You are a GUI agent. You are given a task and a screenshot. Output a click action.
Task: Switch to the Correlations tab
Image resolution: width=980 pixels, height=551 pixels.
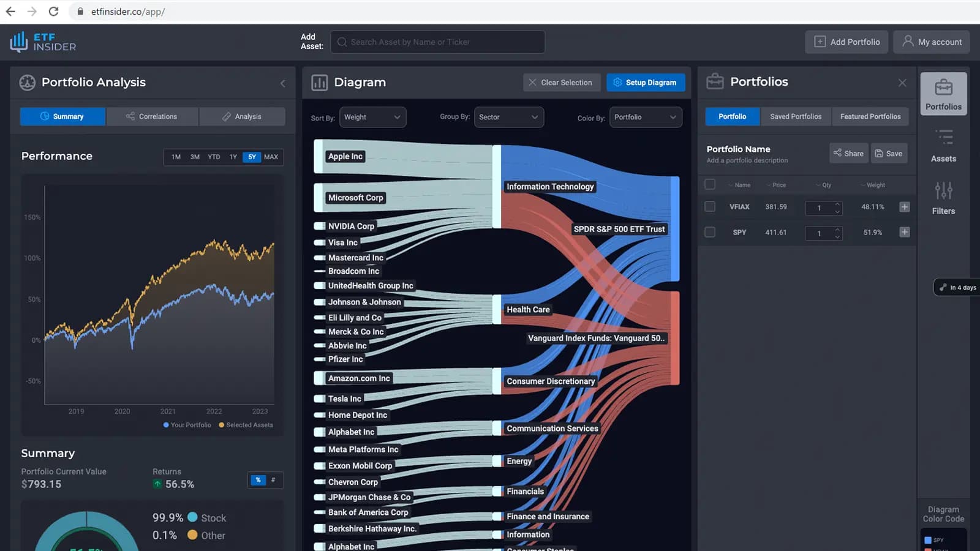point(152,116)
